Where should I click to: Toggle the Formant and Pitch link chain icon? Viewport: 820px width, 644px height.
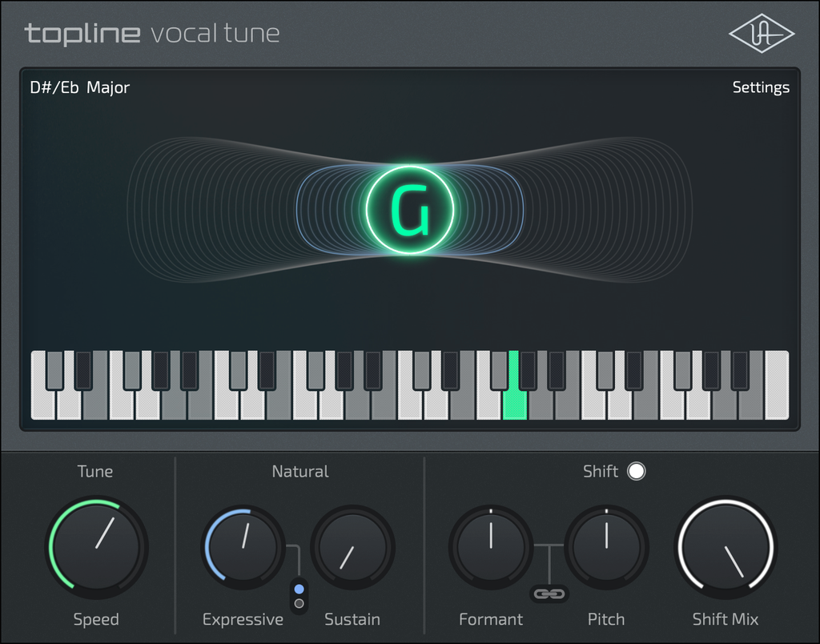coord(549,594)
